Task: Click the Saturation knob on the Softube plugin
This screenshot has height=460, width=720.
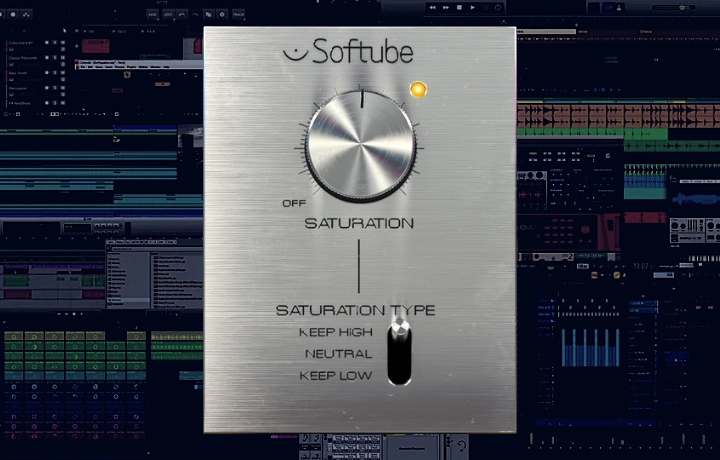Action: point(361,146)
